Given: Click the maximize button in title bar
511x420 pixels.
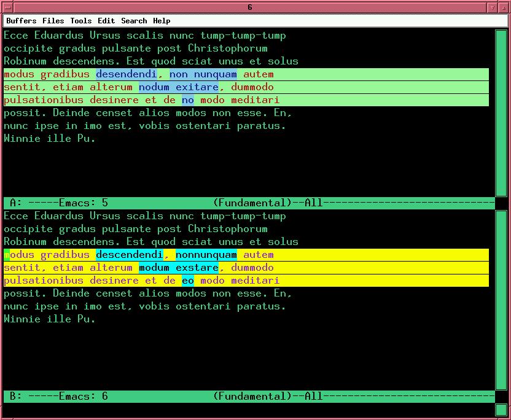Looking at the screenshot, I should point(504,7).
